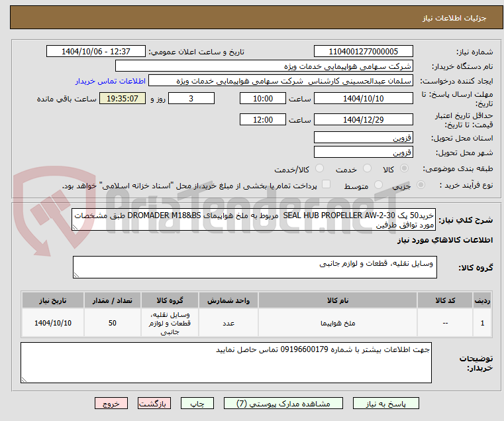
Task: Click the شهر محل تحویل field قزوین
Action: (363, 152)
